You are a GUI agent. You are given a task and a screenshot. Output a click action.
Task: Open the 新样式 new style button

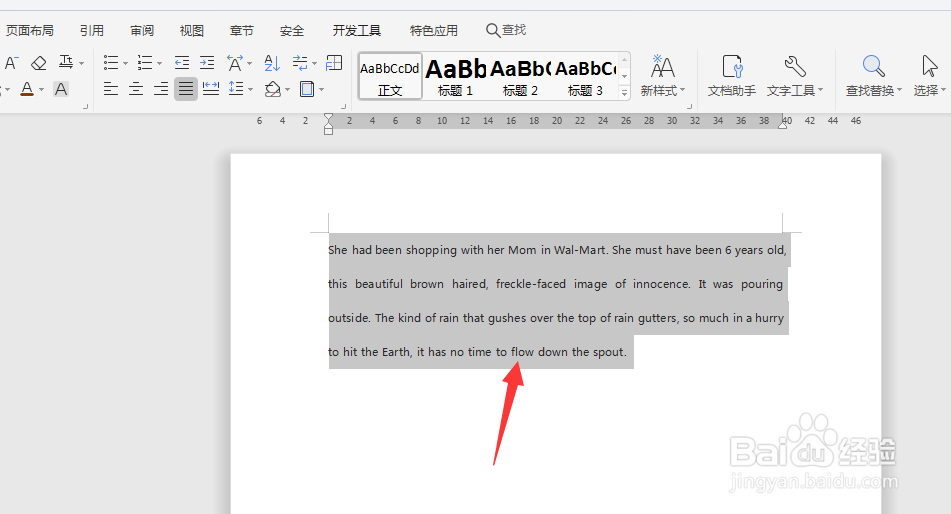662,76
